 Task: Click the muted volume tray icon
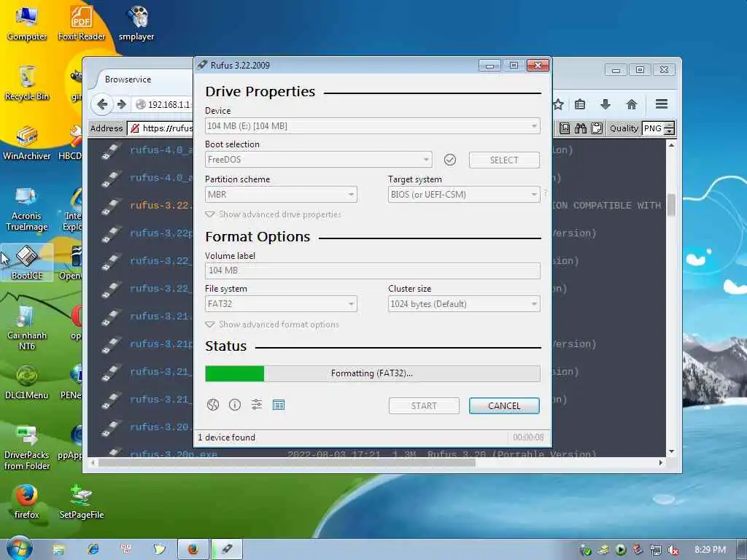[x=673, y=550]
